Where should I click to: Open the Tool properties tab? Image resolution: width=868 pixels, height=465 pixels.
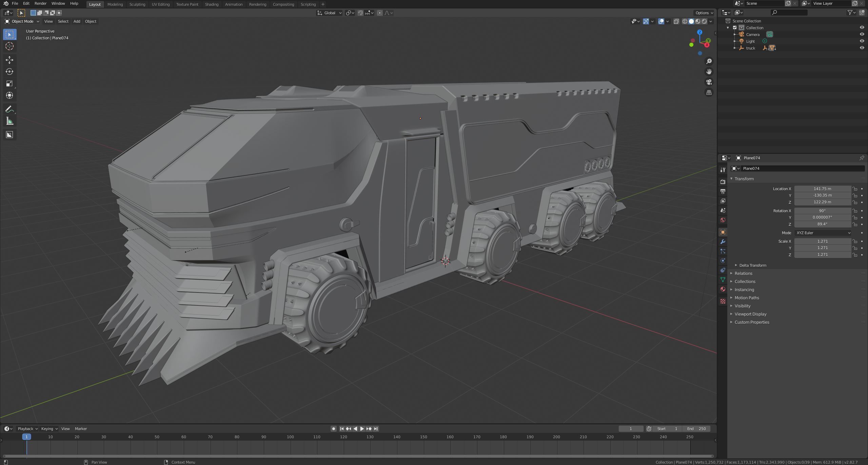pos(723,170)
